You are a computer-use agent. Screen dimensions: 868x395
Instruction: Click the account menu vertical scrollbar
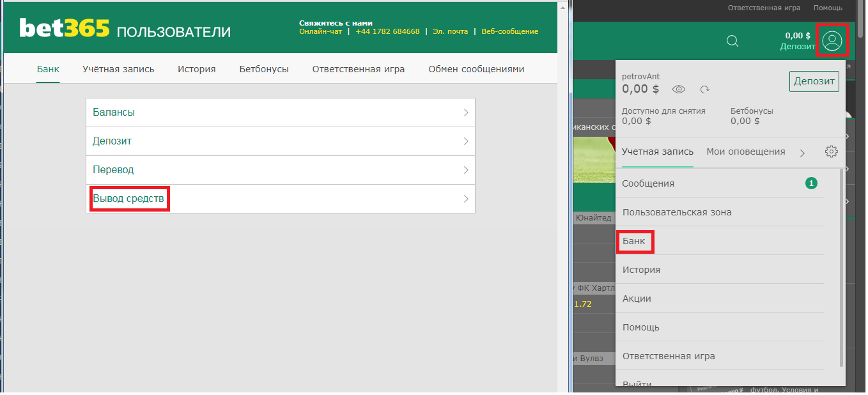click(841, 267)
